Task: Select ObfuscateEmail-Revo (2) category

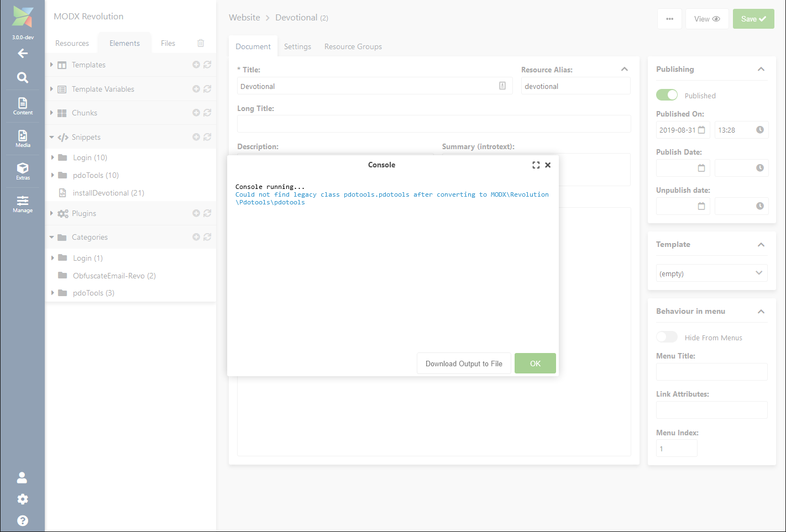Action: coord(114,276)
